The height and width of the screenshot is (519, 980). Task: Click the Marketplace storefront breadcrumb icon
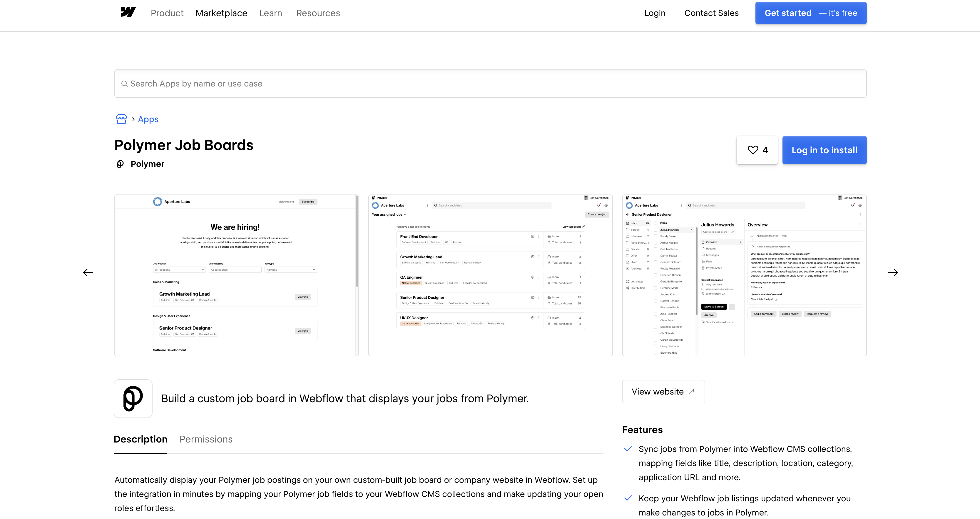tap(121, 119)
